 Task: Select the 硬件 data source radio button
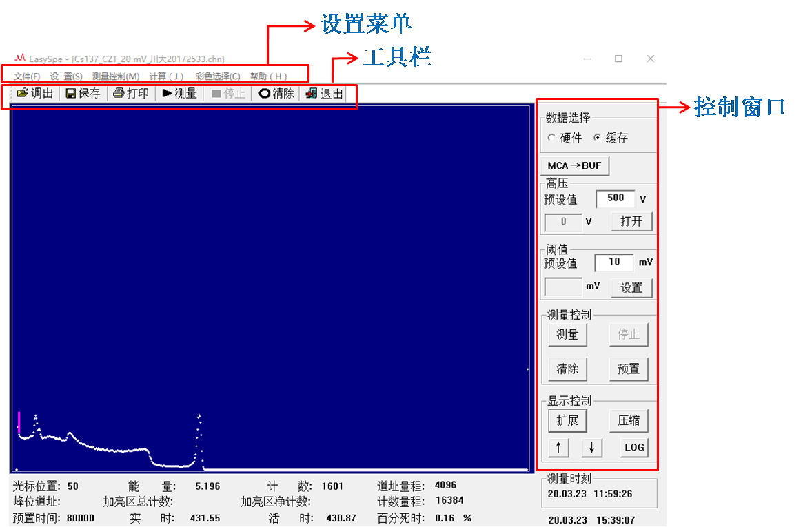pyautogui.click(x=551, y=138)
